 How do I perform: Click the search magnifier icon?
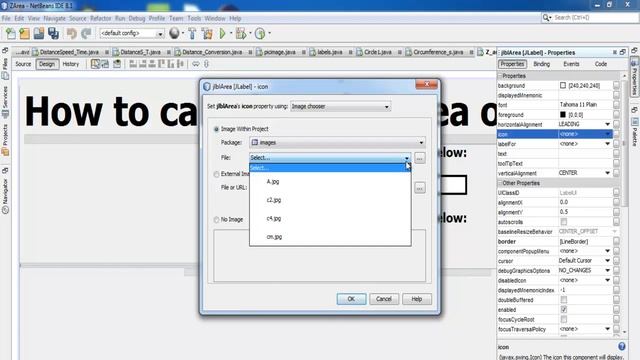[x=546, y=18]
